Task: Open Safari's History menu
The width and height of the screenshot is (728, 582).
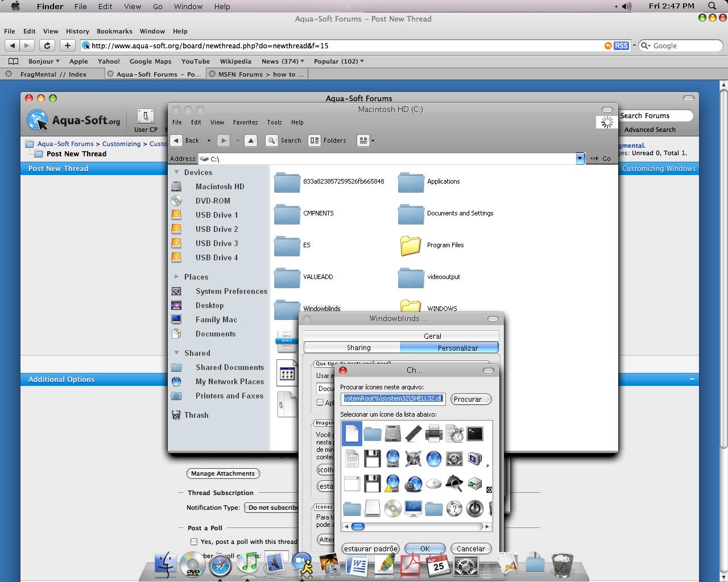Action: click(77, 31)
